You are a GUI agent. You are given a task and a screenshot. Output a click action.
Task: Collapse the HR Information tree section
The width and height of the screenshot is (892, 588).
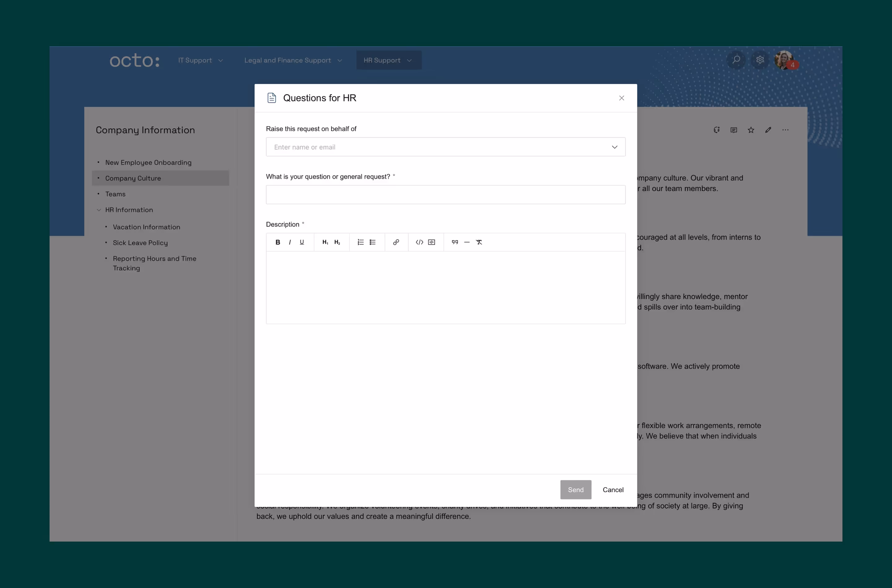coord(99,210)
